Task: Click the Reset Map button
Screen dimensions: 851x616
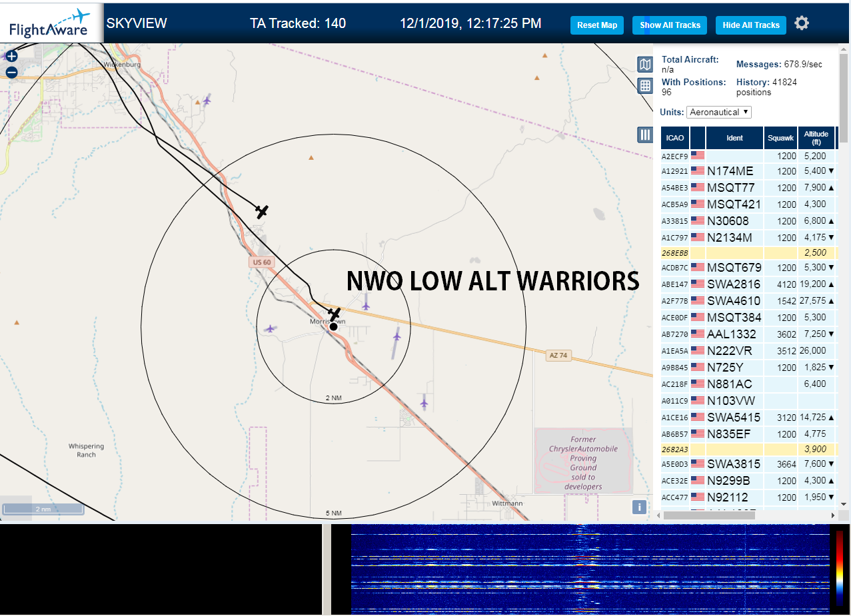Action: pyautogui.click(x=597, y=25)
